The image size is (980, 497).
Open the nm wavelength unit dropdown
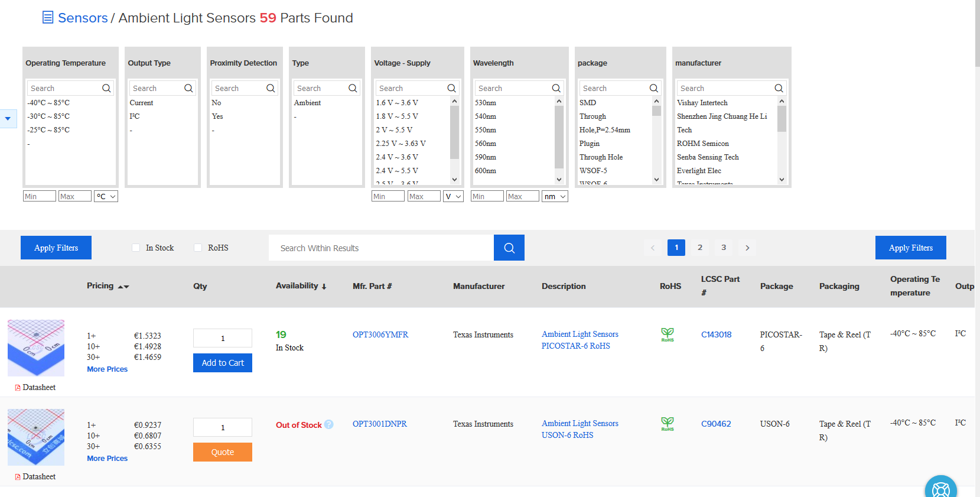point(555,196)
